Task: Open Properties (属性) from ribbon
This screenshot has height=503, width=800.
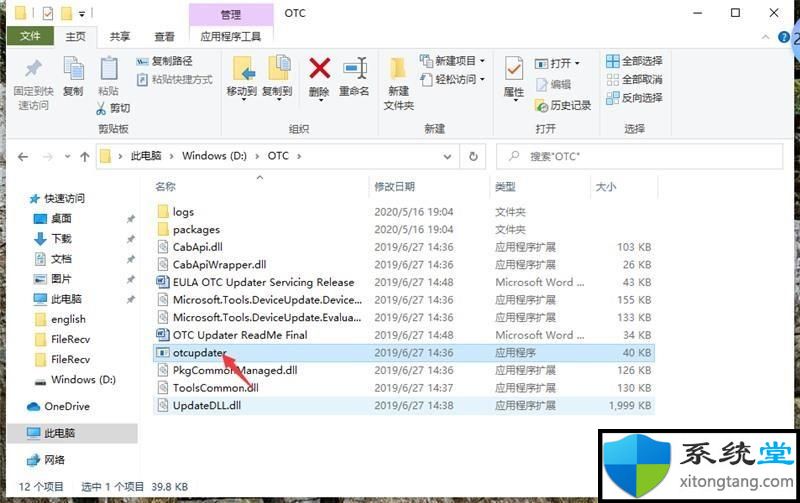Action: tap(514, 78)
